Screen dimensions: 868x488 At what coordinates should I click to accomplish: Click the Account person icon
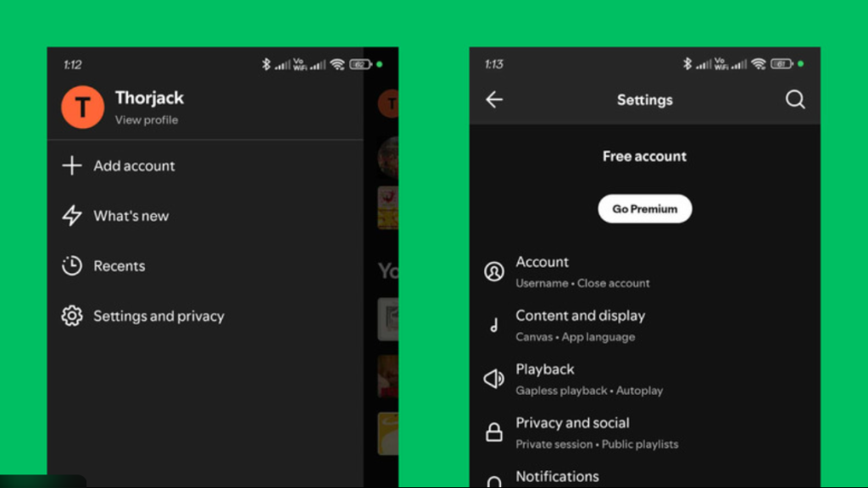click(493, 272)
